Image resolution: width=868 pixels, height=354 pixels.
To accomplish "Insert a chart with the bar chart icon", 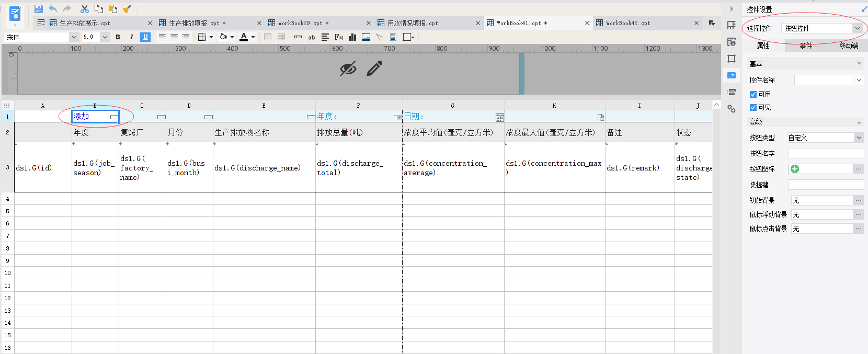I will click(x=352, y=37).
